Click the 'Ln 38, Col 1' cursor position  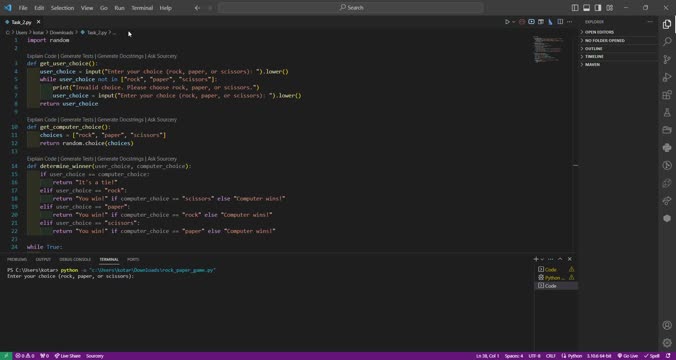click(488, 356)
